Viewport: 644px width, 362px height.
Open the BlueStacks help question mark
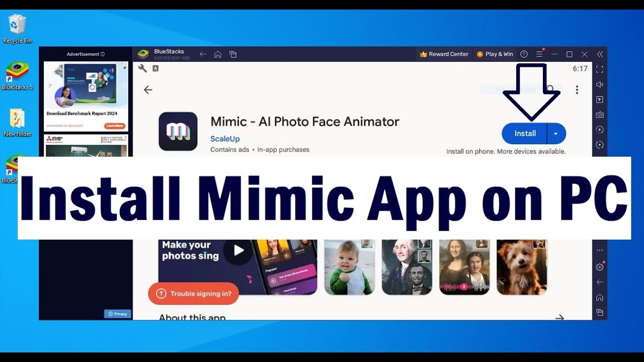click(524, 54)
